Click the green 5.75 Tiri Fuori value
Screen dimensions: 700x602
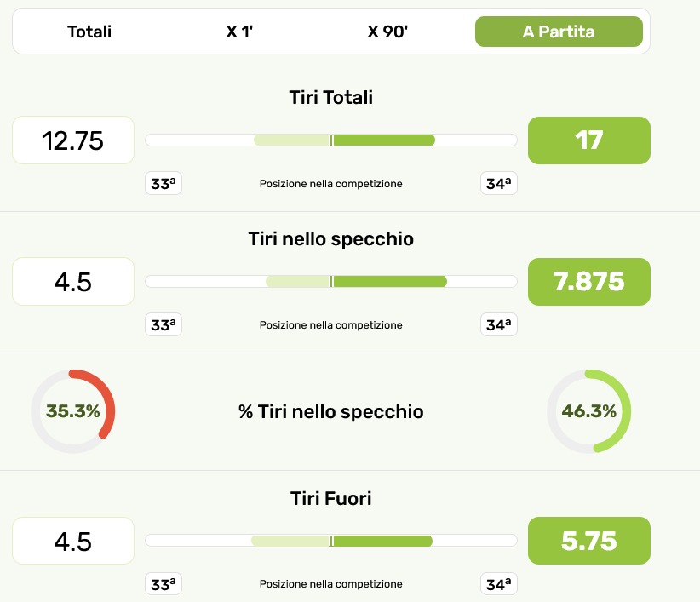(x=589, y=541)
